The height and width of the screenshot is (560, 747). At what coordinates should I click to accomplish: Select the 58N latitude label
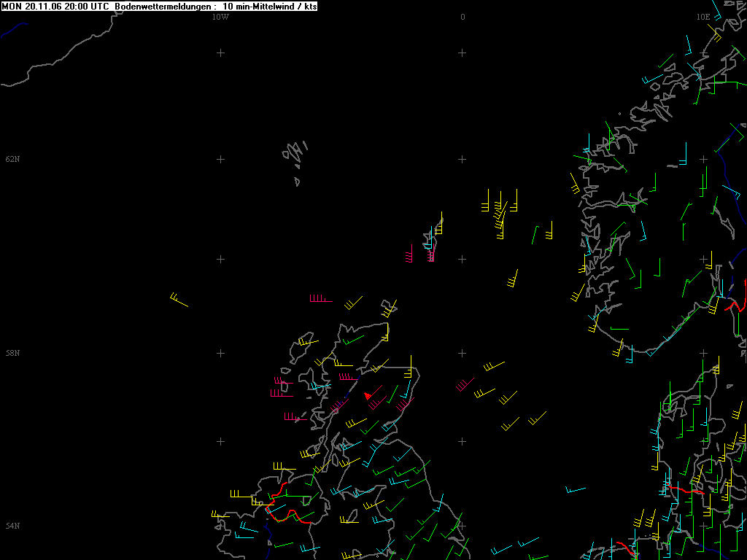pos(12,354)
